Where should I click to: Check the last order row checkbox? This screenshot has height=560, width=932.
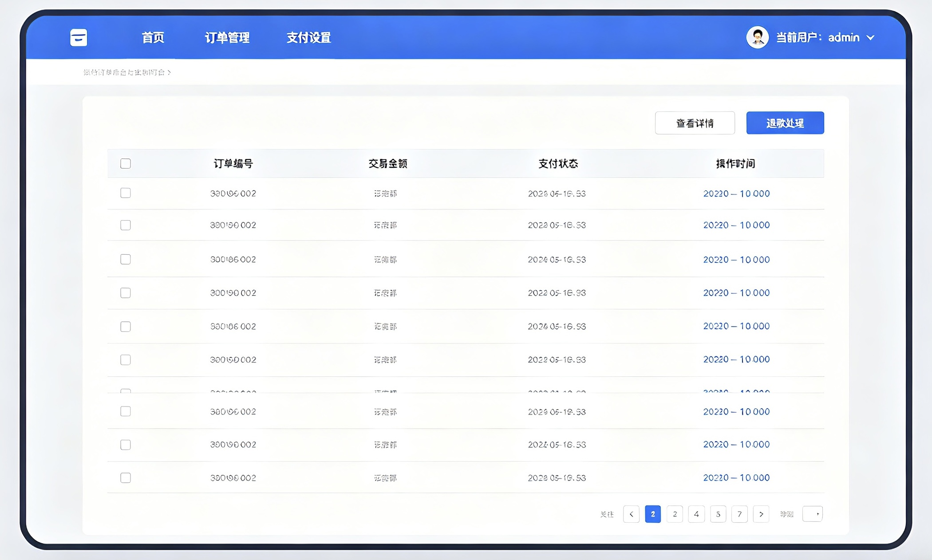pos(126,477)
